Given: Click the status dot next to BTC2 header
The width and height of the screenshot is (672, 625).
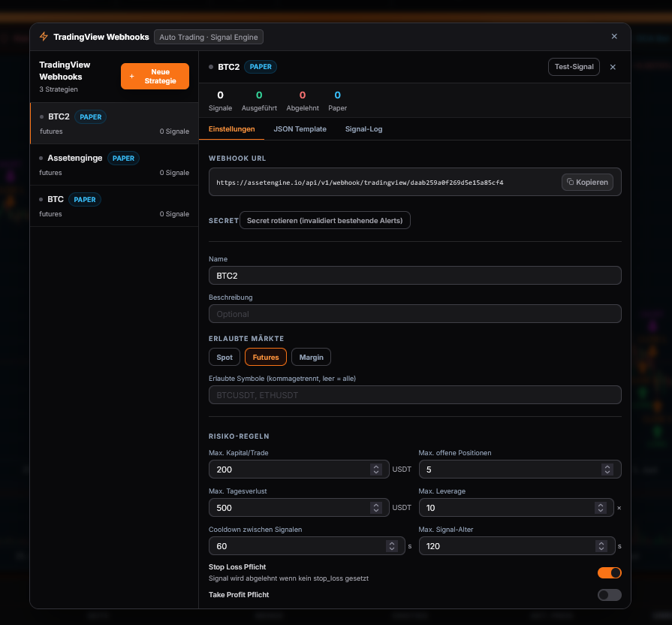Looking at the screenshot, I should pyautogui.click(x=211, y=67).
